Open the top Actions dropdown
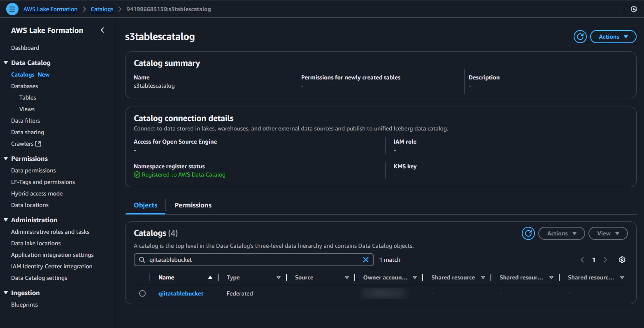This screenshot has width=644, height=328. (x=613, y=37)
